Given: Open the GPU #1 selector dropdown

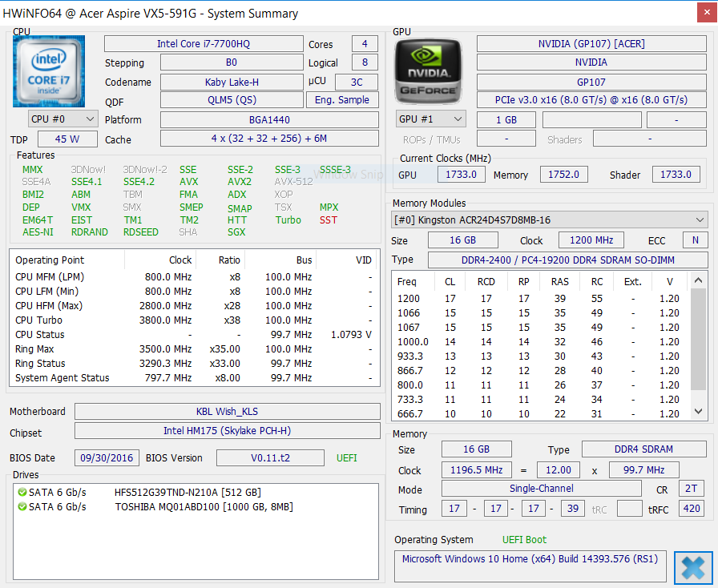Looking at the screenshot, I should click(430, 119).
